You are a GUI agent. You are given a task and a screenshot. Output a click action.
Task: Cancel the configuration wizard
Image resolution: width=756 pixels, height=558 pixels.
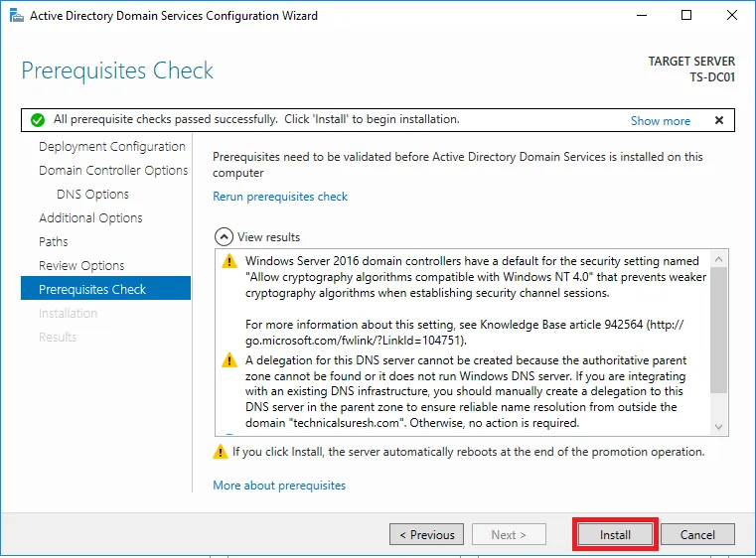point(697,535)
